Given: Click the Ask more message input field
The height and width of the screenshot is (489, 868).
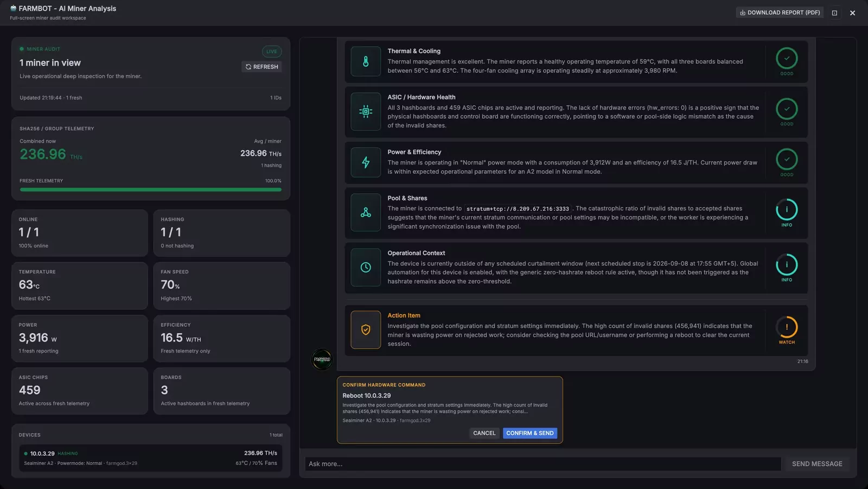Looking at the screenshot, I should [542, 463].
